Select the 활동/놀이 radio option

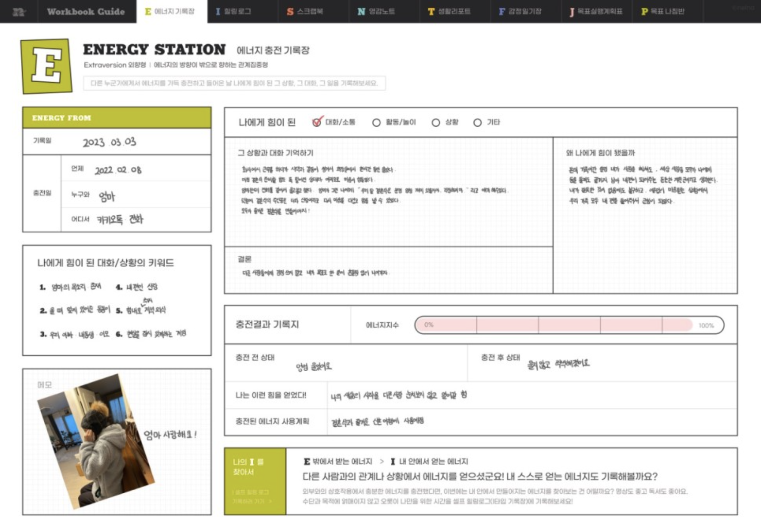[x=376, y=122]
